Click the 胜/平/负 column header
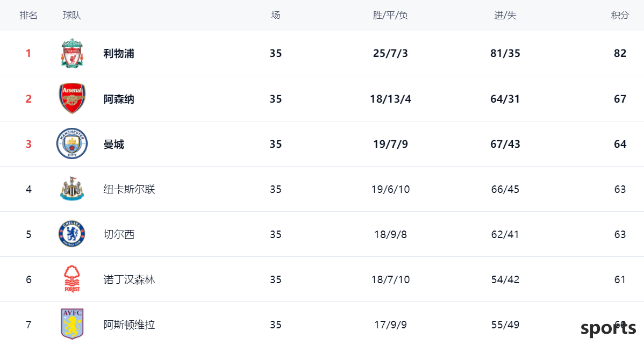Screen dimensions: 644x345 390,15
